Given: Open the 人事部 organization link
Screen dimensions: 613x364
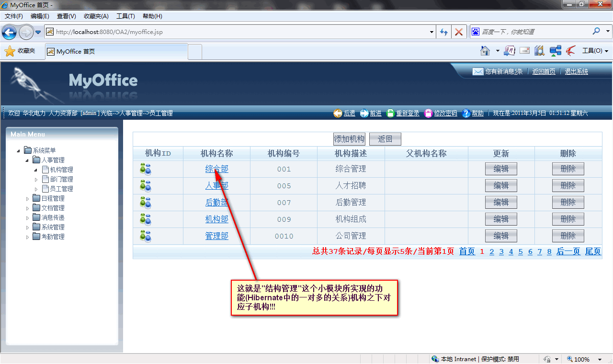Looking at the screenshot, I should click(217, 186).
